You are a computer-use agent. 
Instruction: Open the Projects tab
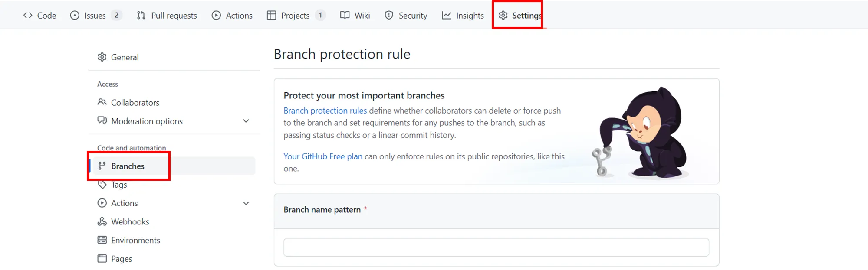(296, 16)
